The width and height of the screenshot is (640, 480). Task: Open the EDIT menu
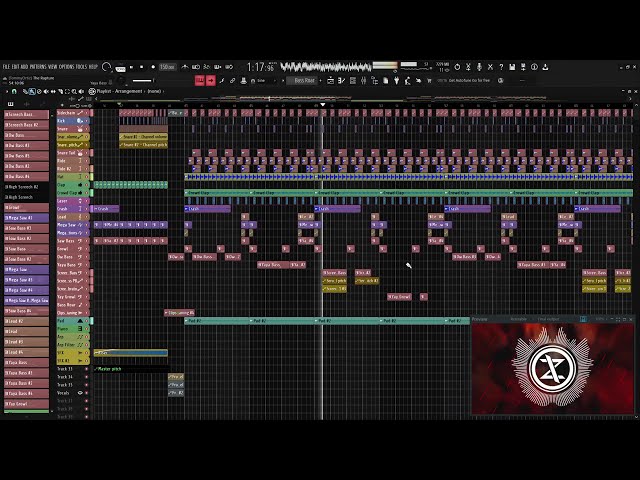(16, 67)
